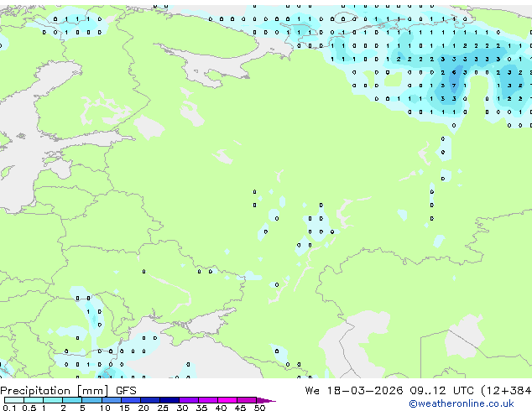The height and width of the screenshot is (411, 532).
Task: Click the legend label '15'
Action: click(x=124, y=408)
